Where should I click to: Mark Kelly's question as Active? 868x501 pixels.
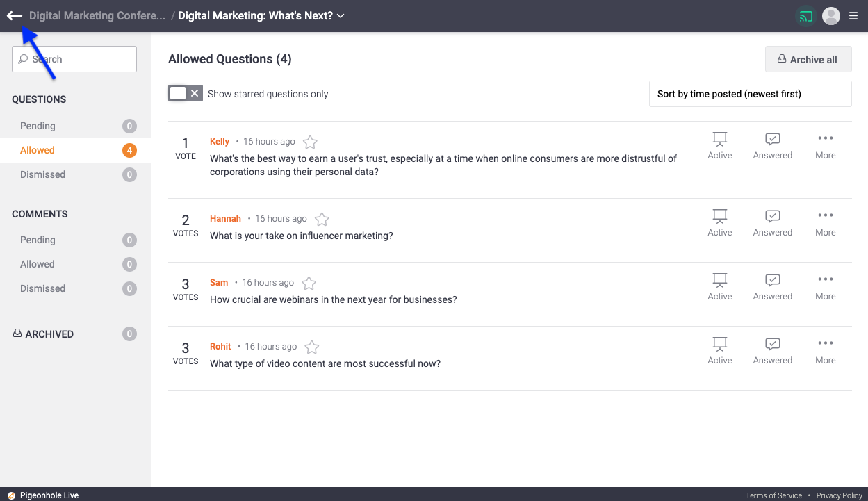[x=719, y=146]
